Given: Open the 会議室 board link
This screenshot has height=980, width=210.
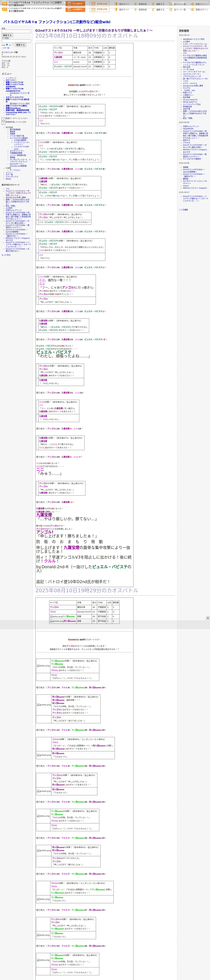Looking at the screenshot, I should click(13, 134).
